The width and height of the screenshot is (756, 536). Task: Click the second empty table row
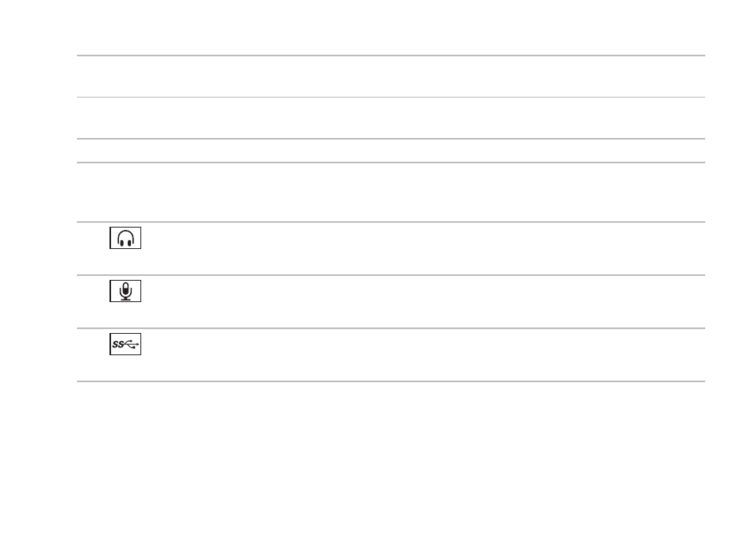click(x=391, y=118)
